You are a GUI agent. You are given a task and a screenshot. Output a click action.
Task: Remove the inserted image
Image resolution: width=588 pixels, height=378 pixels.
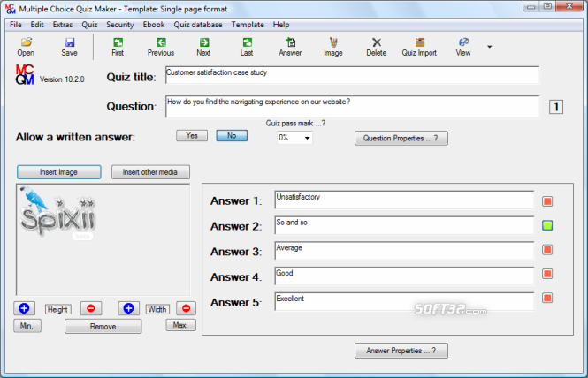(x=103, y=326)
